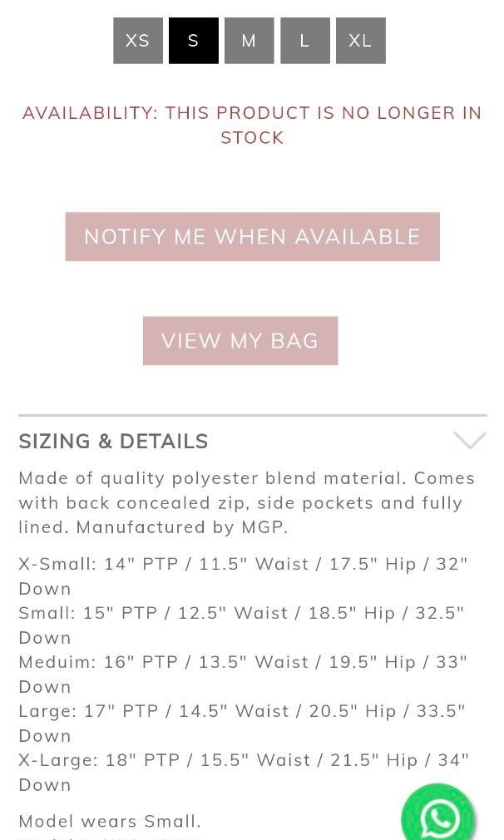This screenshot has width=504, height=840.
Task: Select size L
Action: (x=304, y=41)
